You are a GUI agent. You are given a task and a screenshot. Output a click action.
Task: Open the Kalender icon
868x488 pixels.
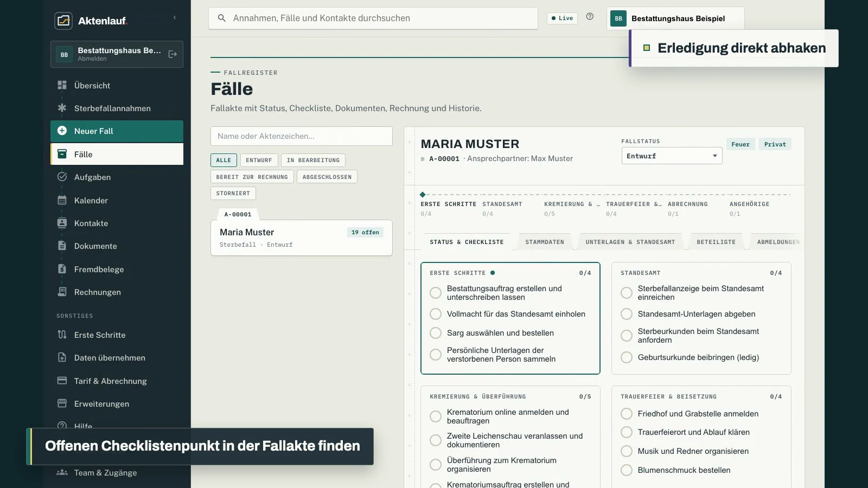62,200
